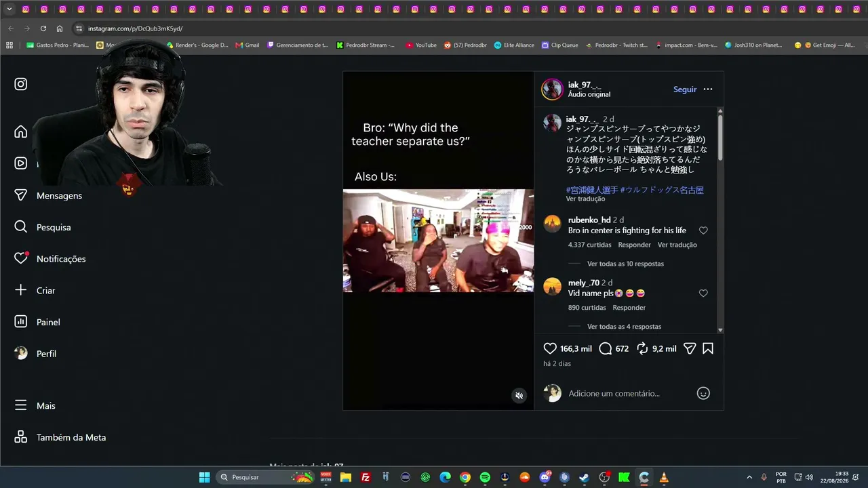Viewport: 868px width, 488px height.
Task: Switch the POR PTB keyboard language
Action: point(781,477)
